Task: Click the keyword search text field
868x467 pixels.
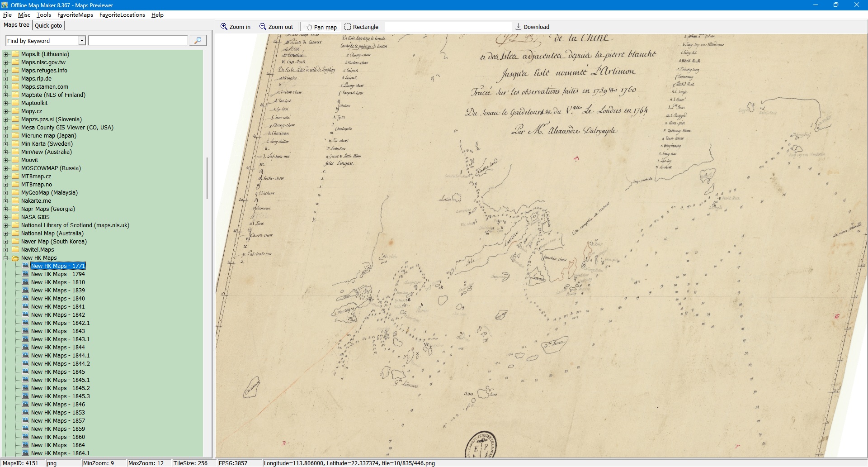Action: point(137,41)
